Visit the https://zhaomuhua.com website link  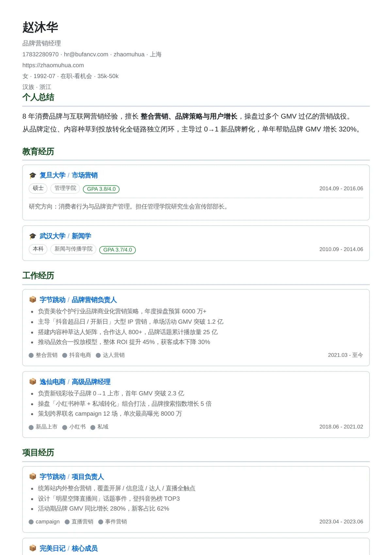tap(53, 65)
